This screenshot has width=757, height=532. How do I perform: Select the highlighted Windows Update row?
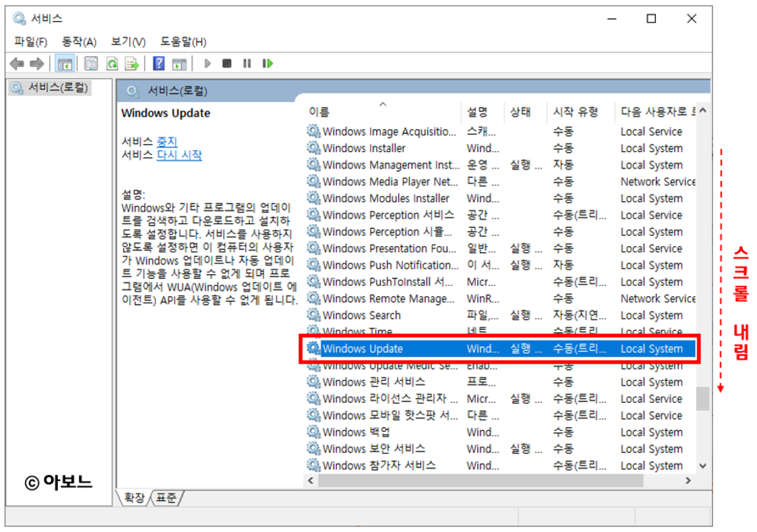click(501, 349)
